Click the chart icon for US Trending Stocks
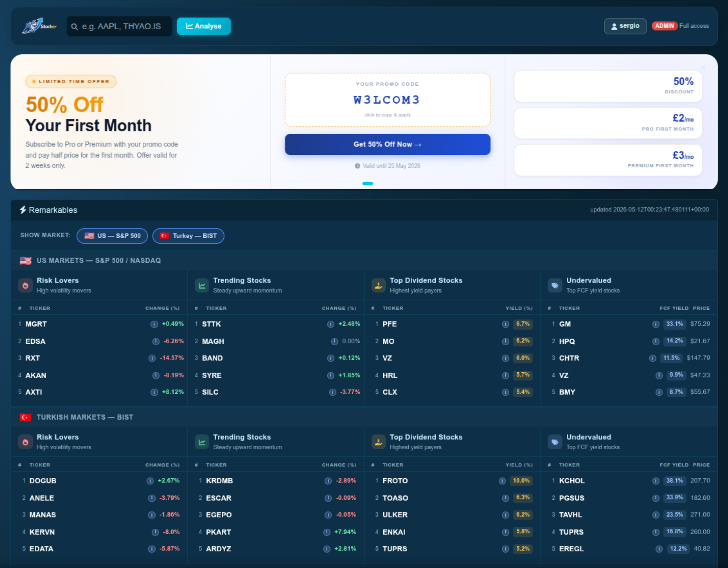728x568 pixels. 202,286
